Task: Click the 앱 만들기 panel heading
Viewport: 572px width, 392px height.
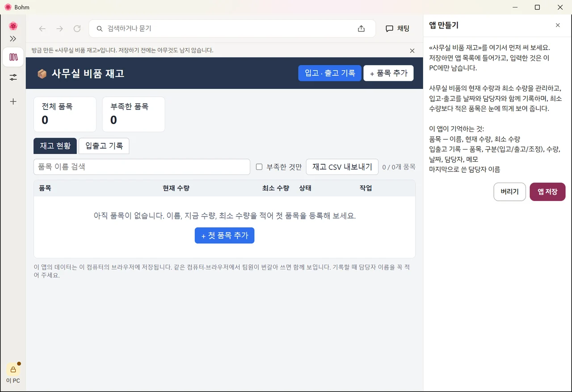Action: pyautogui.click(x=444, y=25)
